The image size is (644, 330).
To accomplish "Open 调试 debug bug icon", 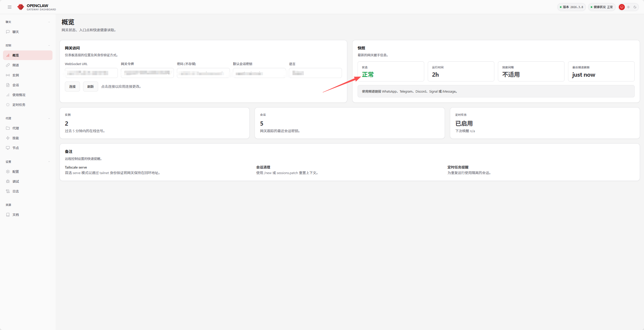I will pyautogui.click(x=8, y=181).
